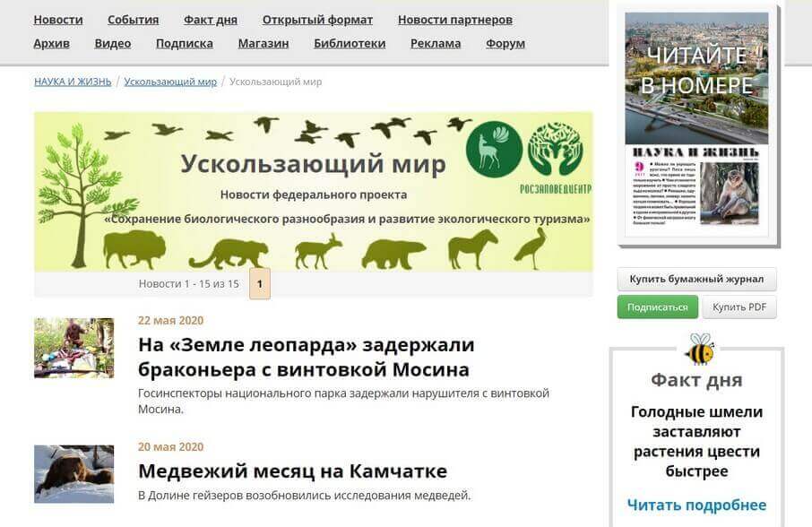Open the Kamchatka bear article thumbnail
Viewport: 812px width, 527px height.
pyautogui.click(x=74, y=474)
